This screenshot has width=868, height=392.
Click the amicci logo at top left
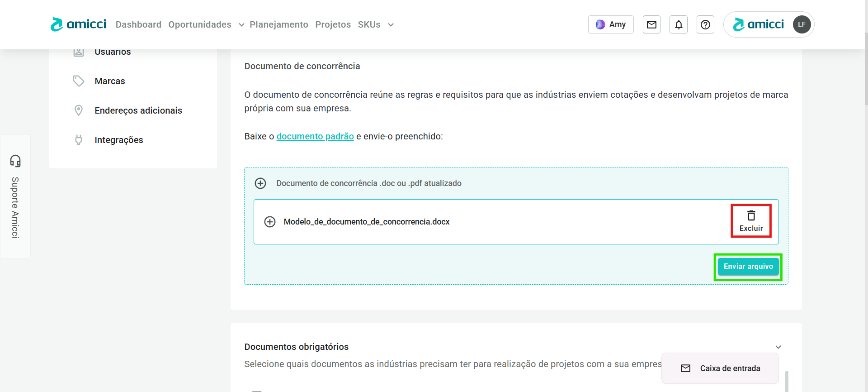point(79,24)
